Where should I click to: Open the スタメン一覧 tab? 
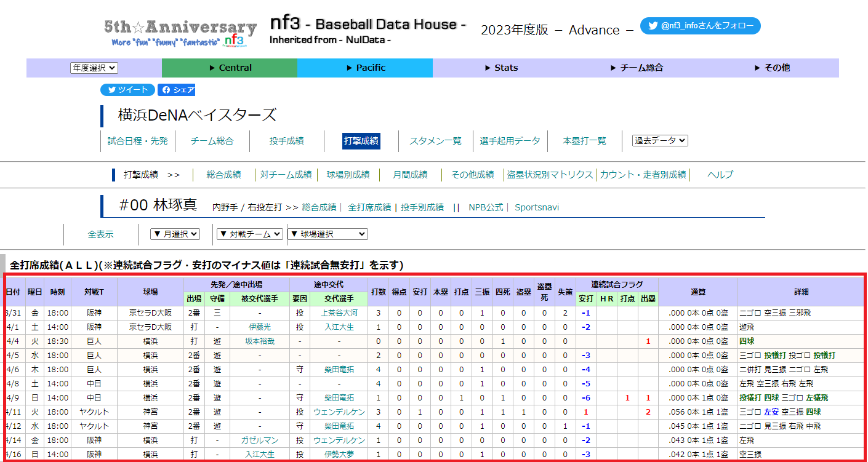[x=435, y=141]
